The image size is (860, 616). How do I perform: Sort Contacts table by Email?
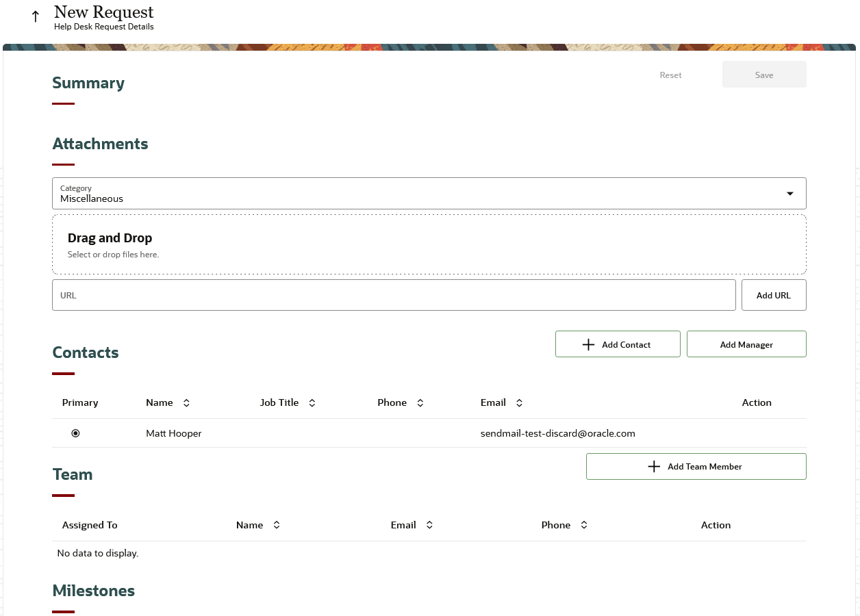[520, 403]
